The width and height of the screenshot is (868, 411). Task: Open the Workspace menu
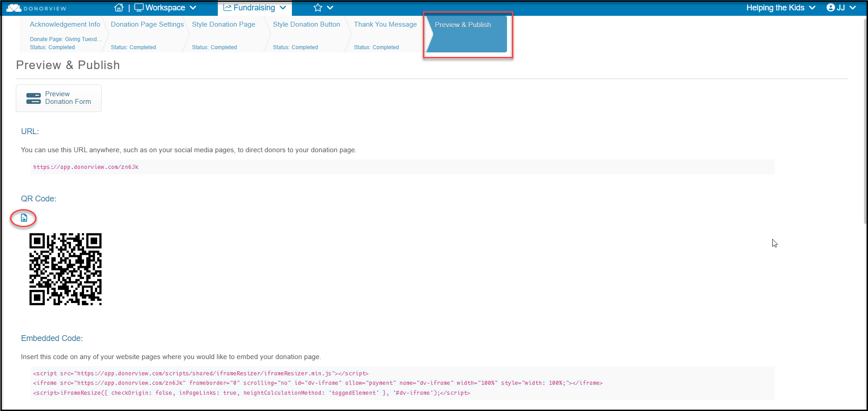pos(165,8)
